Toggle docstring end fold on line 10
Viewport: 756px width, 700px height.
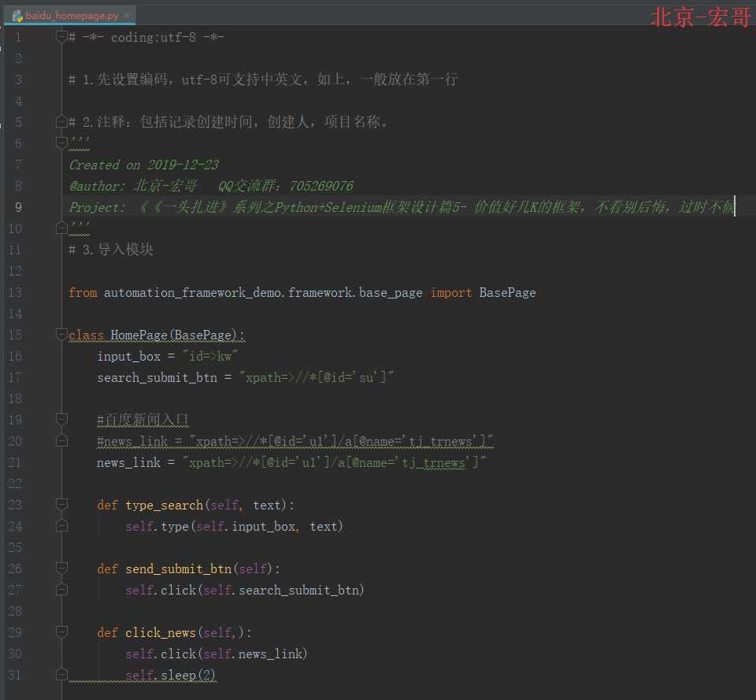point(61,228)
